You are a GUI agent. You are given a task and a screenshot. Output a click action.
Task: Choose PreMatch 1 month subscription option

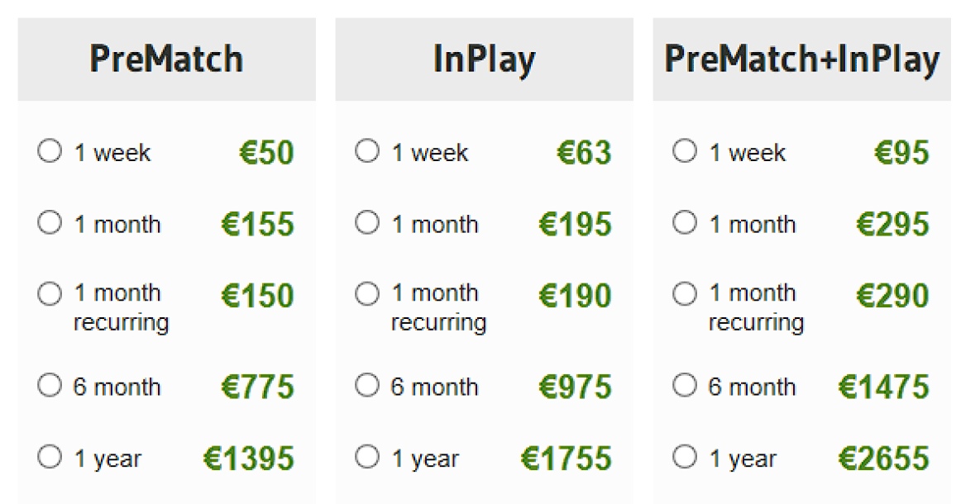[x=50, y=222]
